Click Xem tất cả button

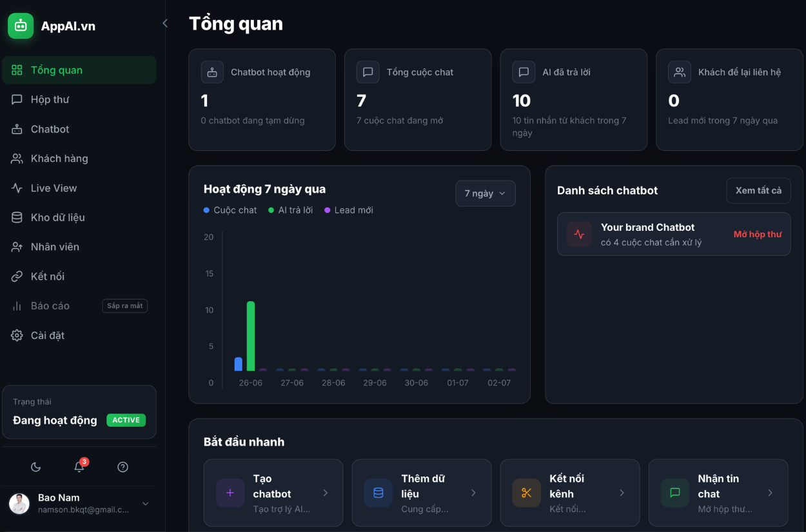[x=758, y=190]
